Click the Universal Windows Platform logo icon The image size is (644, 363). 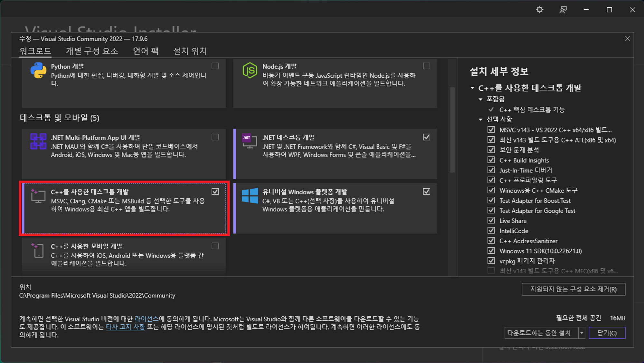[x=250, y=196]
